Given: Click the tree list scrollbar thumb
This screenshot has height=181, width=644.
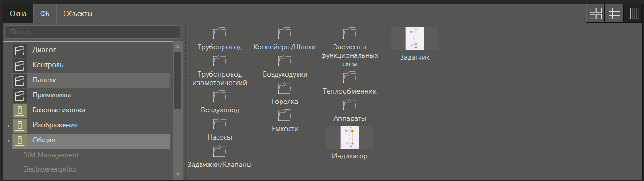Looking at the screenshot, I should [x=177, y=80].
